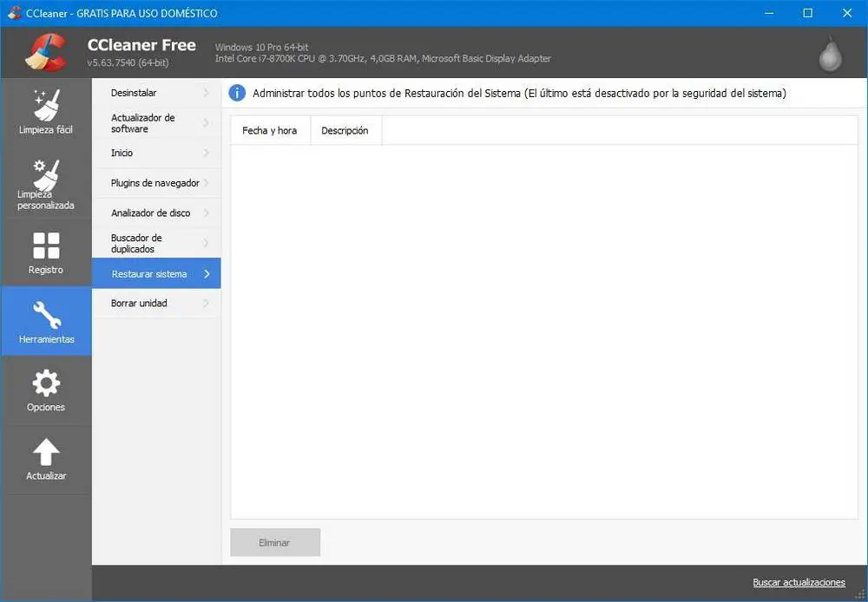
Task: Open Inicio tool
Action: 156,153
